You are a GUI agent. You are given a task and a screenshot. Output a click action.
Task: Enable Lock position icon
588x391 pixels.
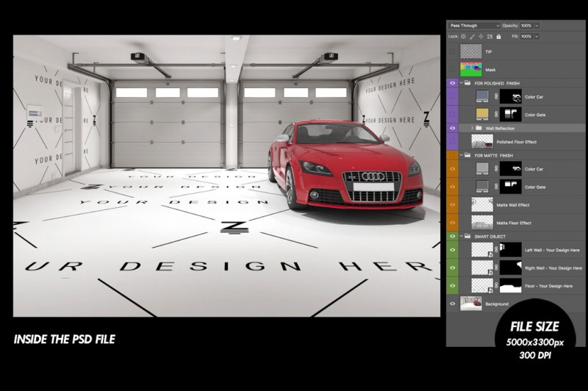pos(481,36)
